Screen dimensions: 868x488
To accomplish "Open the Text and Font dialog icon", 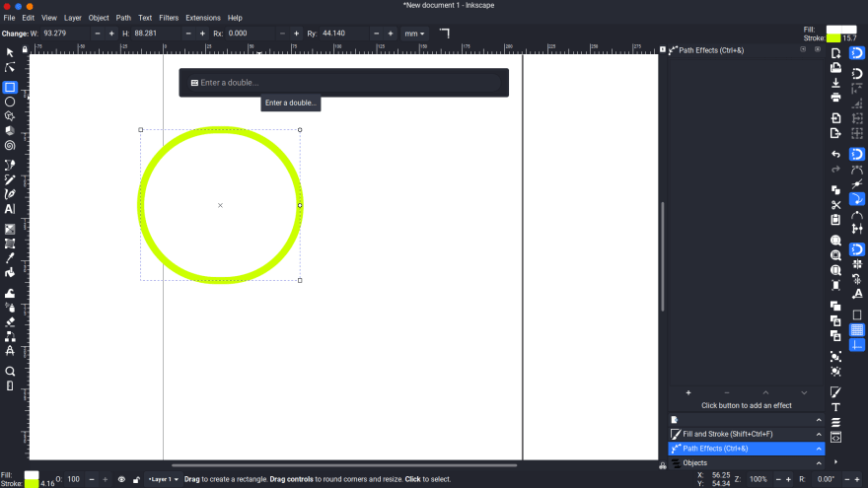I will [x=835, y=407].
